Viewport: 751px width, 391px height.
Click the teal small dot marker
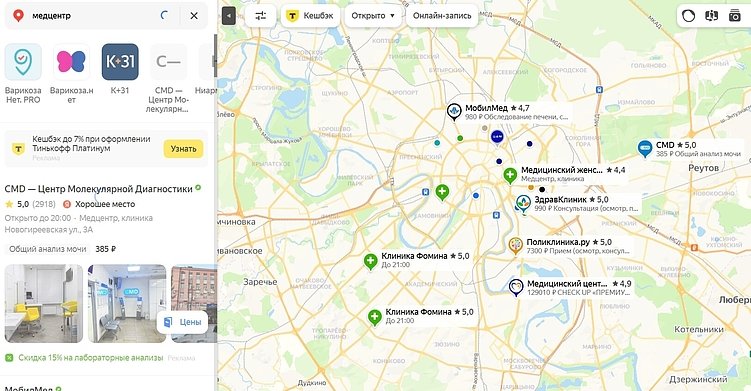coord(437,143)
